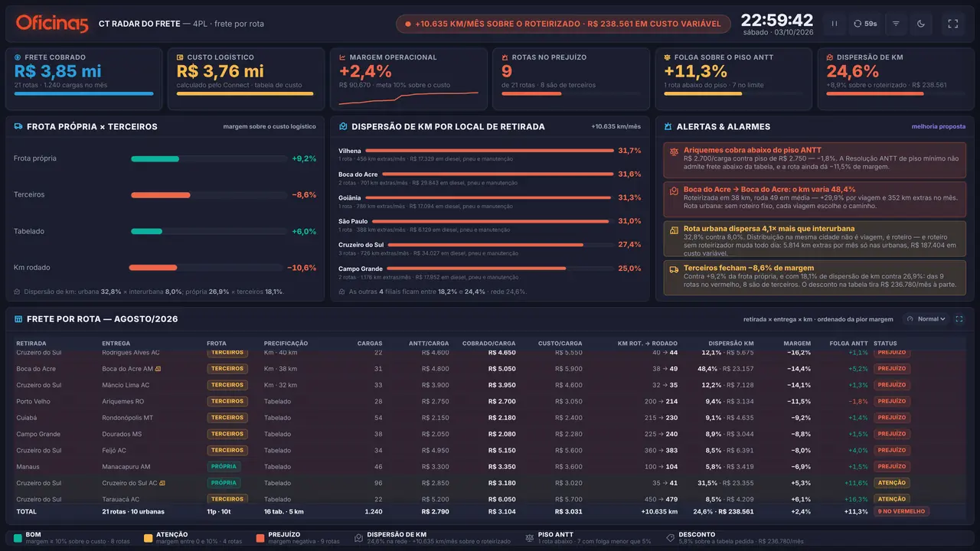
Task: Sort by the MARGEM column header
Action: pos(797,344)
